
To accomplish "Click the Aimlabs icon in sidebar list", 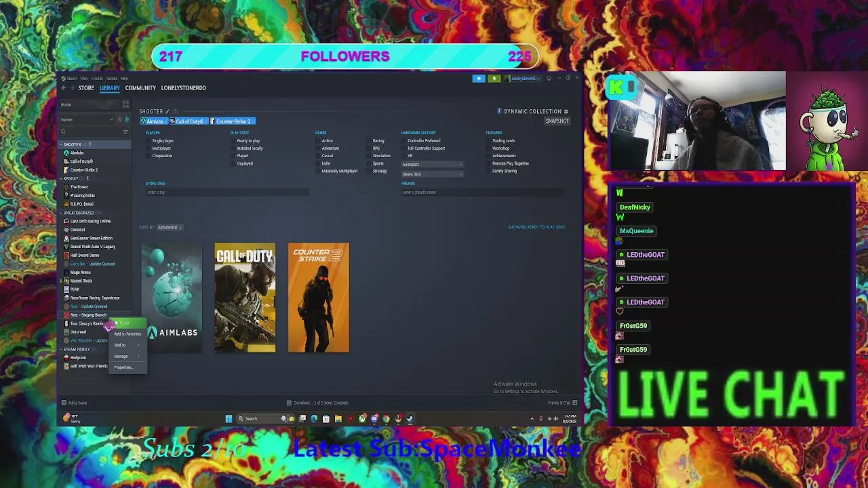I will tap(66, 153).
